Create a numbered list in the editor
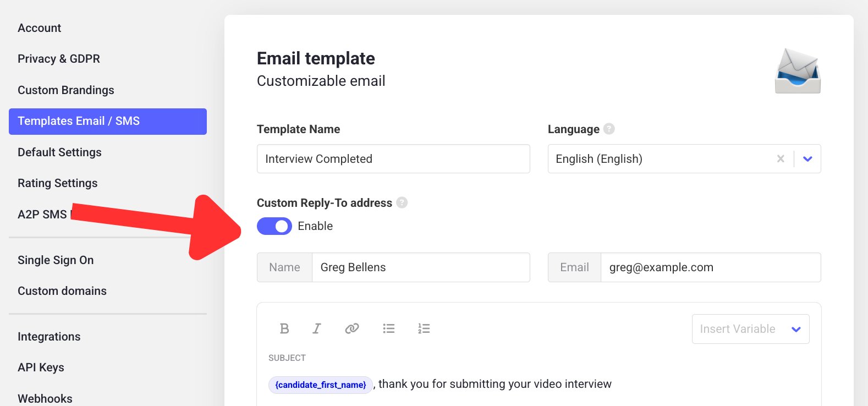Screen dimensions: 868x406 point(424,328)
